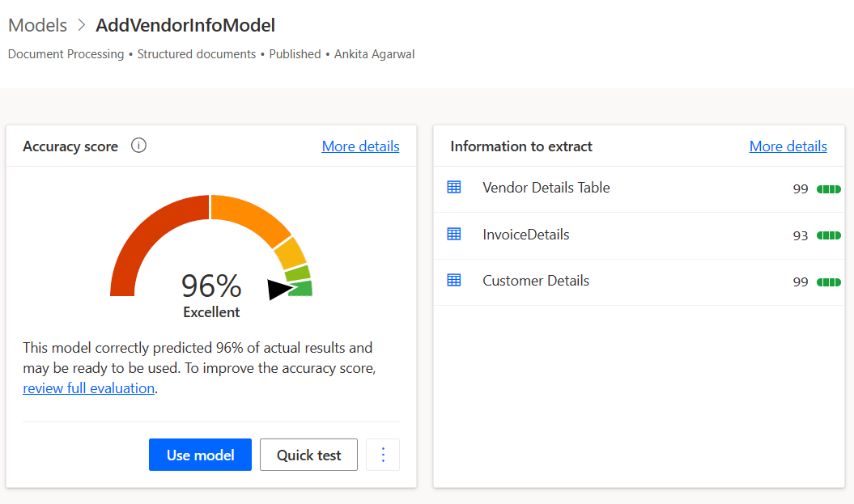Click the gauge needle pointer at 96%
Viewport: 854px width, 504px height.
pyautogui.click(x=279, y=289)
